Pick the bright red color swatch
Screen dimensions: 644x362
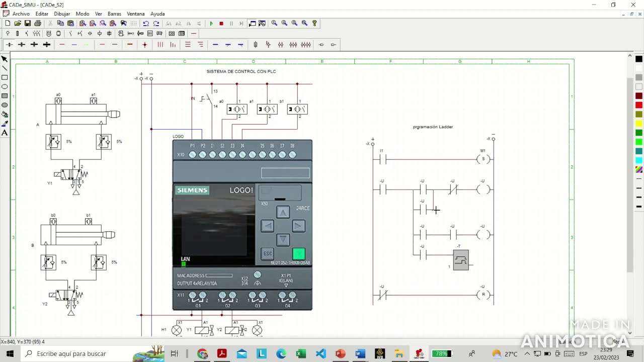coord(639,105)
